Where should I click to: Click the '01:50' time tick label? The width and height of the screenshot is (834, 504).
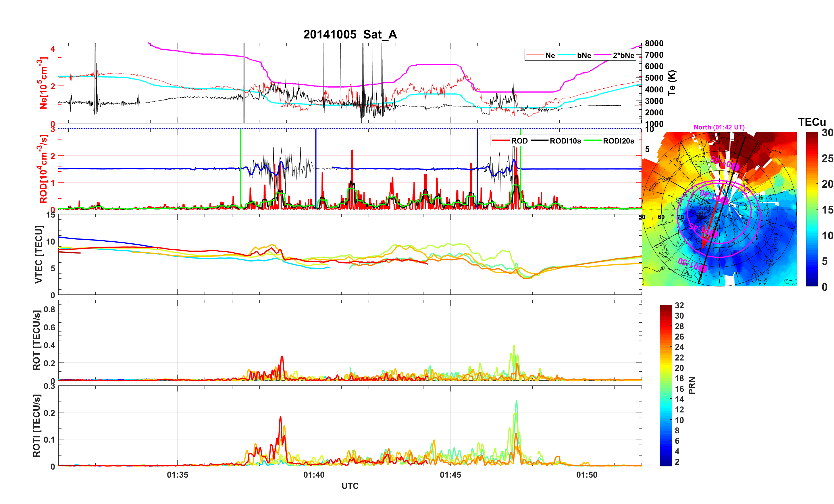click(x=587, y=474)
